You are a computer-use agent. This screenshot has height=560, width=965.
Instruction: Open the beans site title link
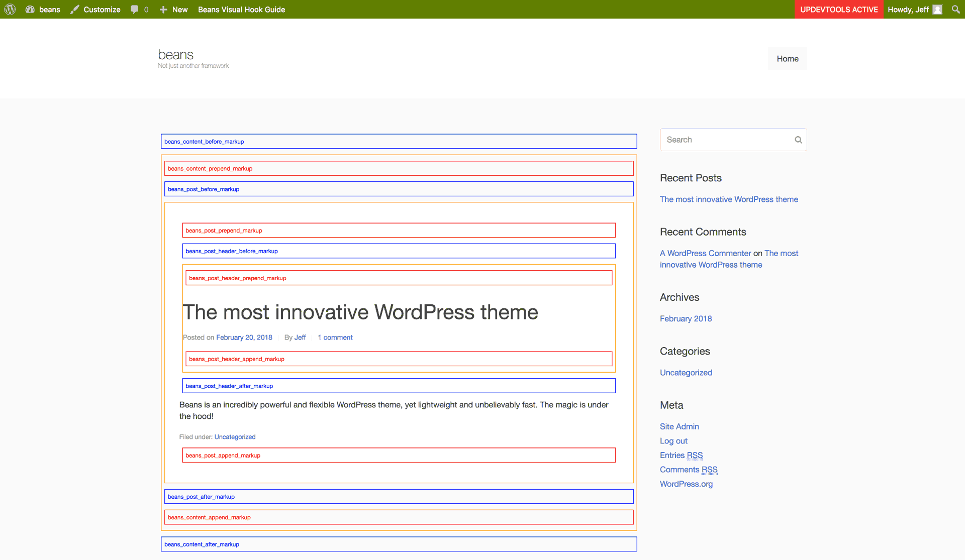click(175, 54)
